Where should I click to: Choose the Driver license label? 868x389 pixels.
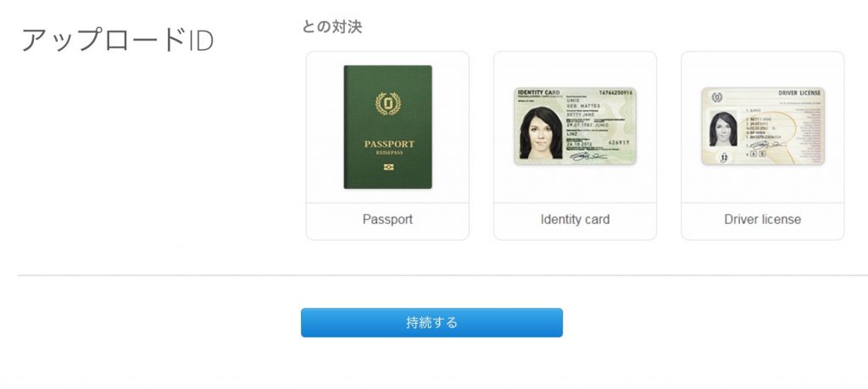coord(763,220)
